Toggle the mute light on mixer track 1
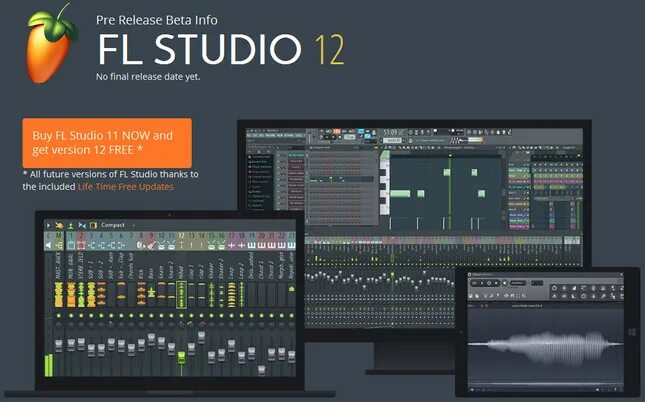Screen dimensions: 645x402 [x=71, y=316]
